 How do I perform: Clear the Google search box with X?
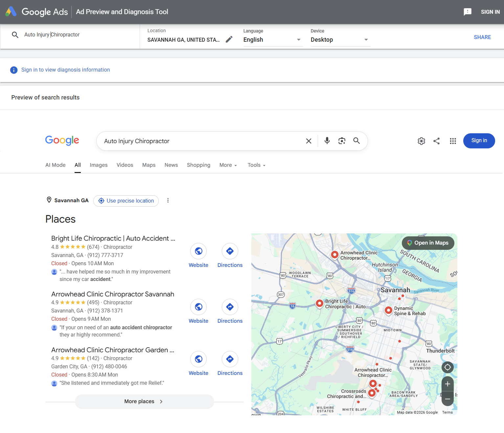(x=309, y=141)
